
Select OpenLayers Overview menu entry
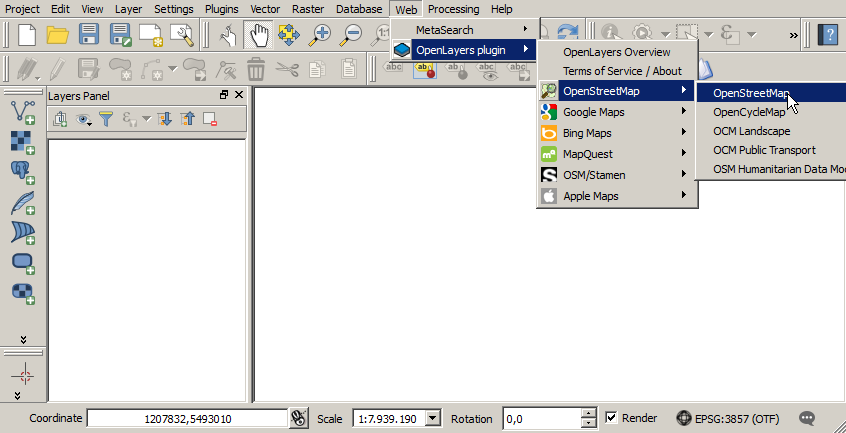pyautogui.click(x=617, y=52)
